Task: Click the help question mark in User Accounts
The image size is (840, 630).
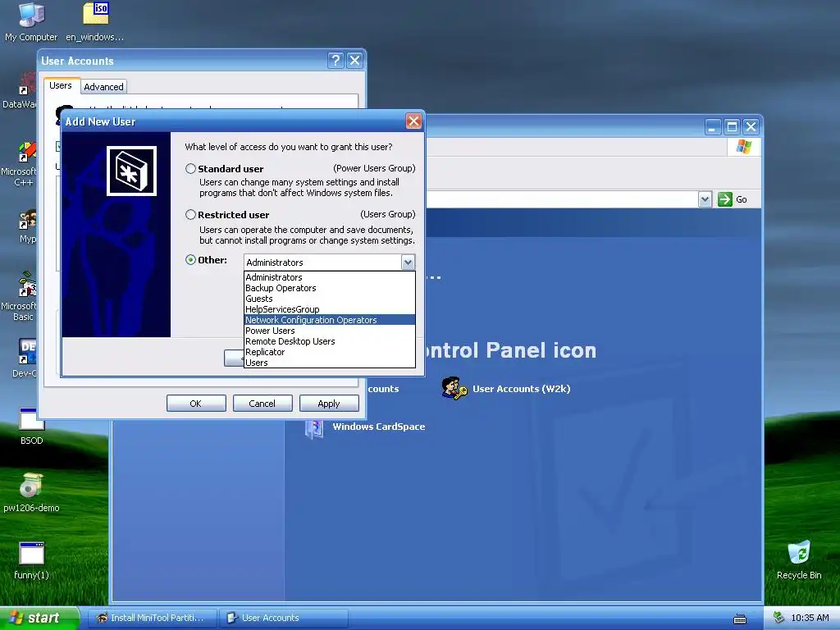Action: [x=336, y=60]
